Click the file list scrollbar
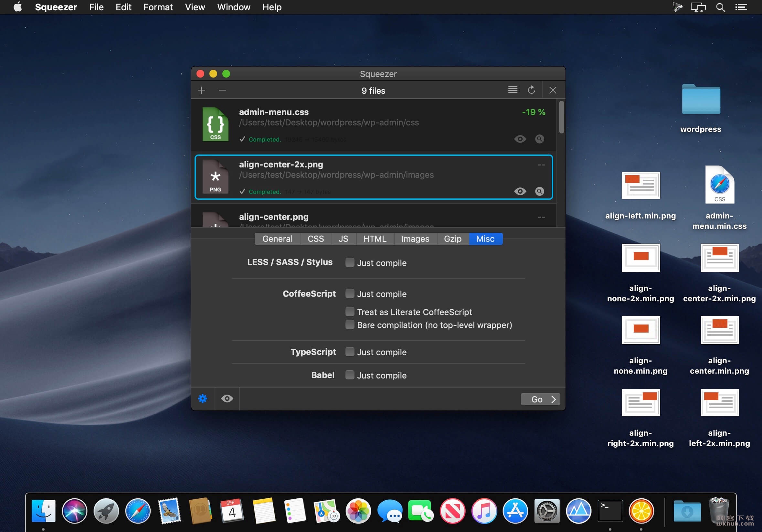 click(561, 117)
